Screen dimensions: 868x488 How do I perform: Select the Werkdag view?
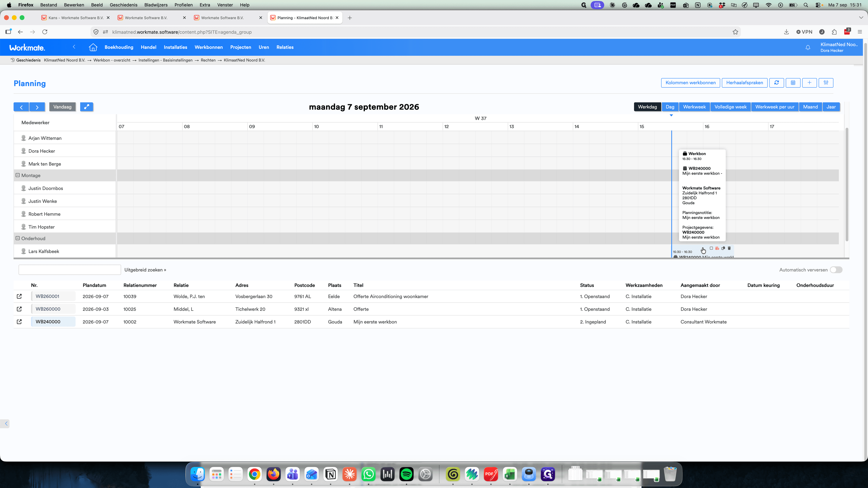pyautogui.click(x=647, y=107)
